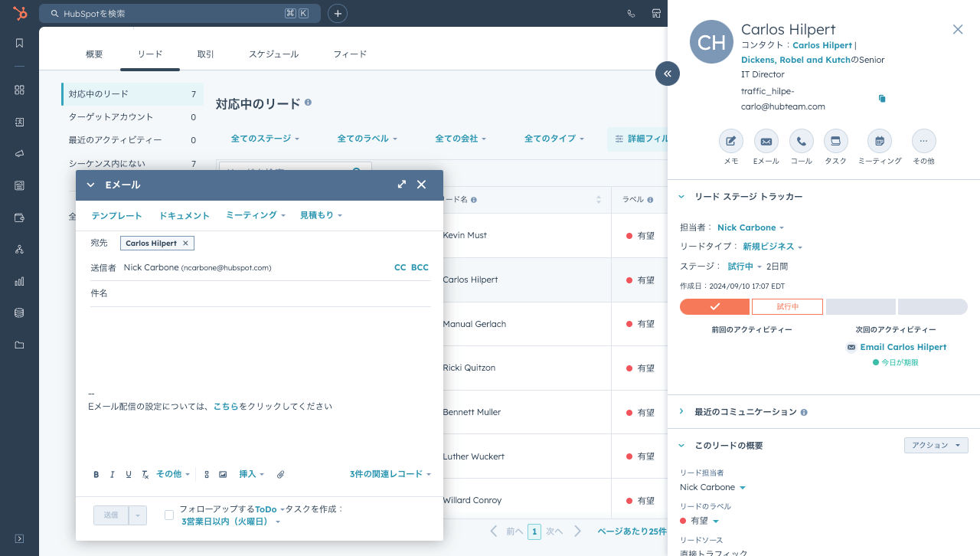Open library folder icon in sidebar
This screenshot has width=980, height=556.
[20, 345]
